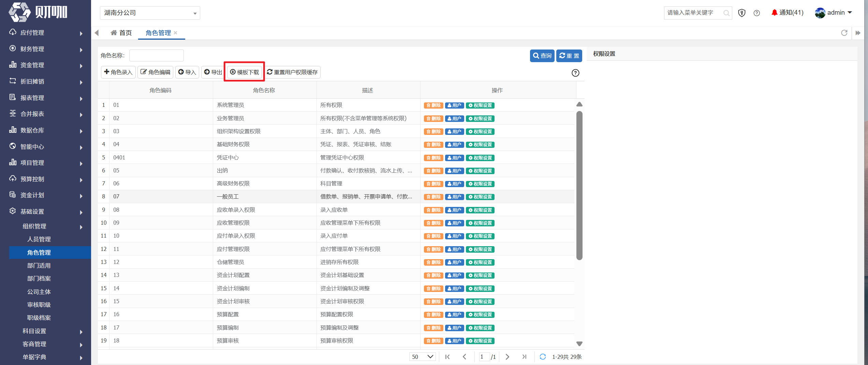Click the 查询 search button
Image resolution: width=868 pixels, height=365 pixels.
(542, 56)
